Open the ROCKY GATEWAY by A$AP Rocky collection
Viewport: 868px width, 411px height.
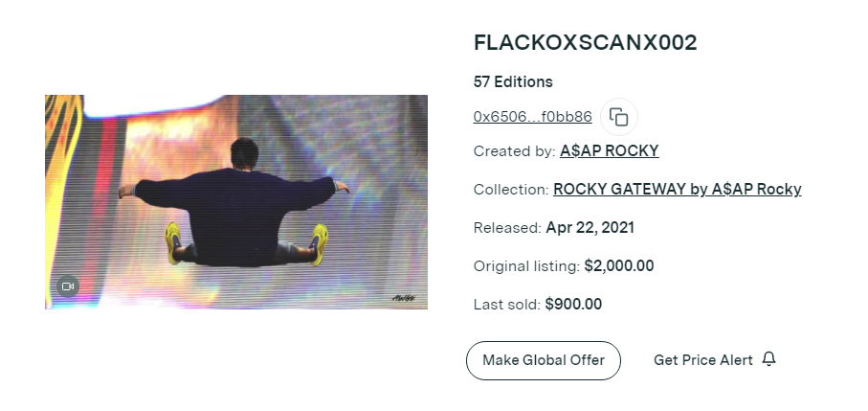(x=677, y=190)
